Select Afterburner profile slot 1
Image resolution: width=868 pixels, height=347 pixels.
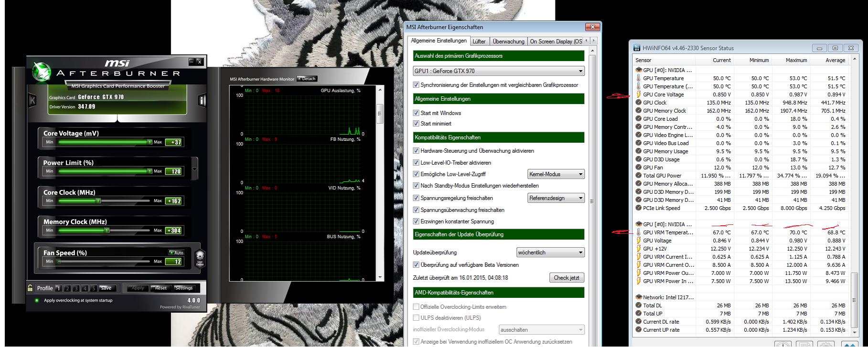click(58, 288)
